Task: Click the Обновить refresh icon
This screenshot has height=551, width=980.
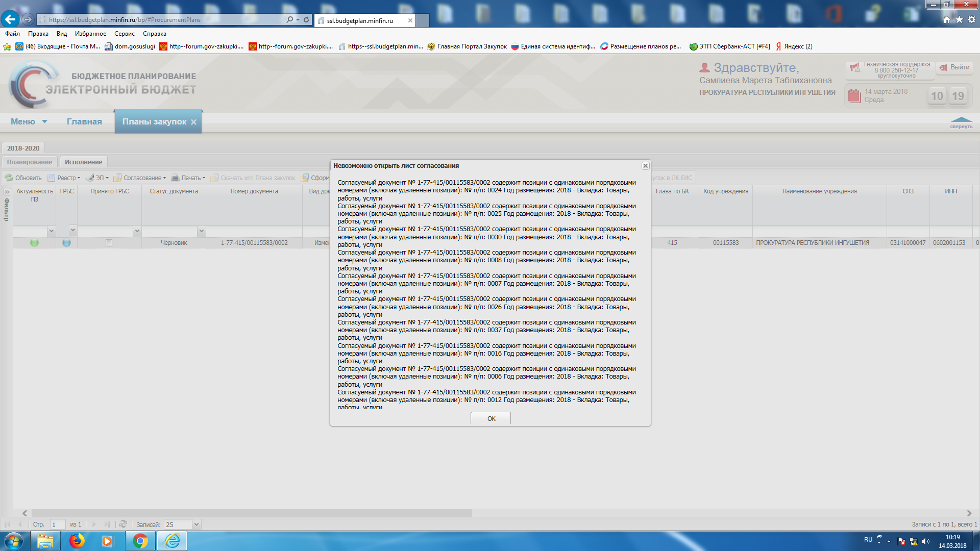Action: pos(9,178)
